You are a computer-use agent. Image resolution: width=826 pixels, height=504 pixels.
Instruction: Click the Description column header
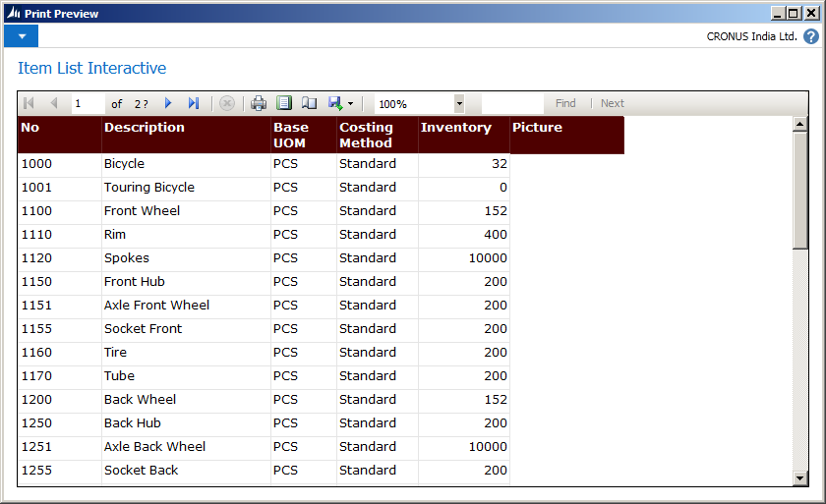click(186, 135)
